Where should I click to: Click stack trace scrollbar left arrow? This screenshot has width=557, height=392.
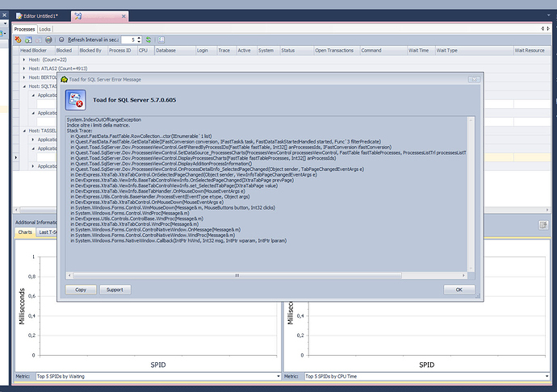tap(69, 276)
